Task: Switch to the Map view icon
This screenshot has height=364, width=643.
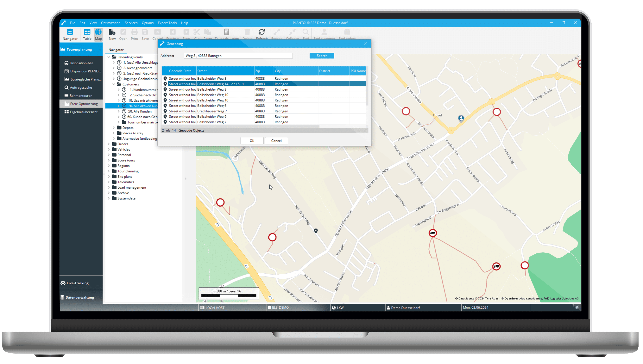Action: pos(98,34)
